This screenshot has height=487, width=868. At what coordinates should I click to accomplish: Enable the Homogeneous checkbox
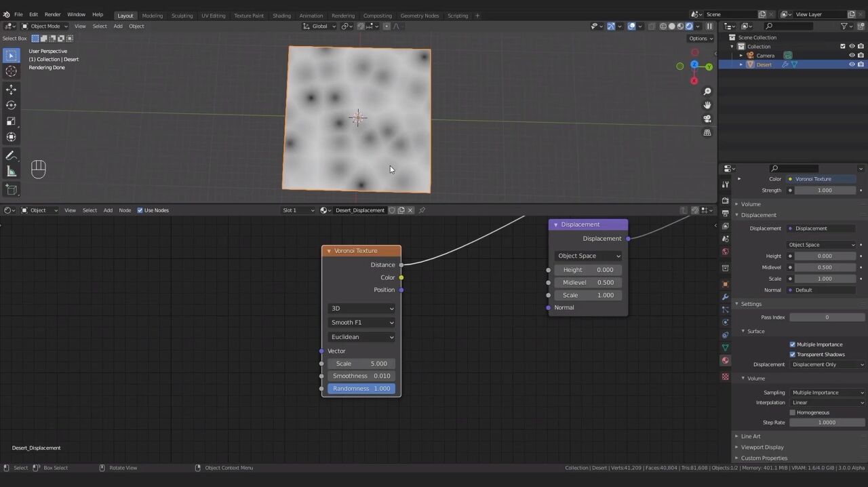pos(792,412)
